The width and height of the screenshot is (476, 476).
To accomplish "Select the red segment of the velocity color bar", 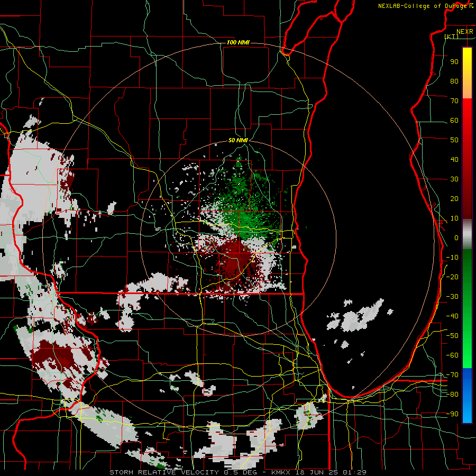I will tap(467, 158).
